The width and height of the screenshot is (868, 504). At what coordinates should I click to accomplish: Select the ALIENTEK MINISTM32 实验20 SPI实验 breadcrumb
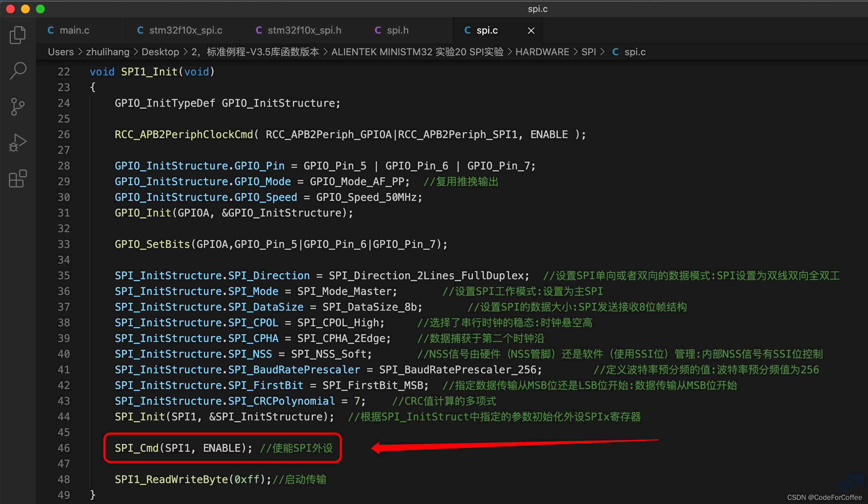tap(417, 52)
